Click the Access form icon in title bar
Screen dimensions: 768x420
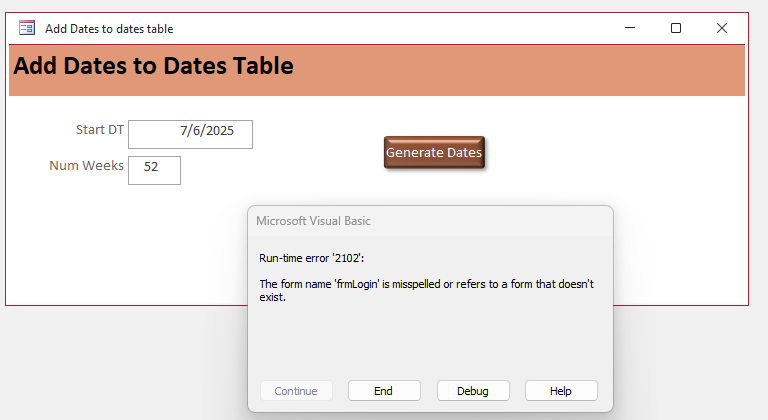(x=26, y=28)
